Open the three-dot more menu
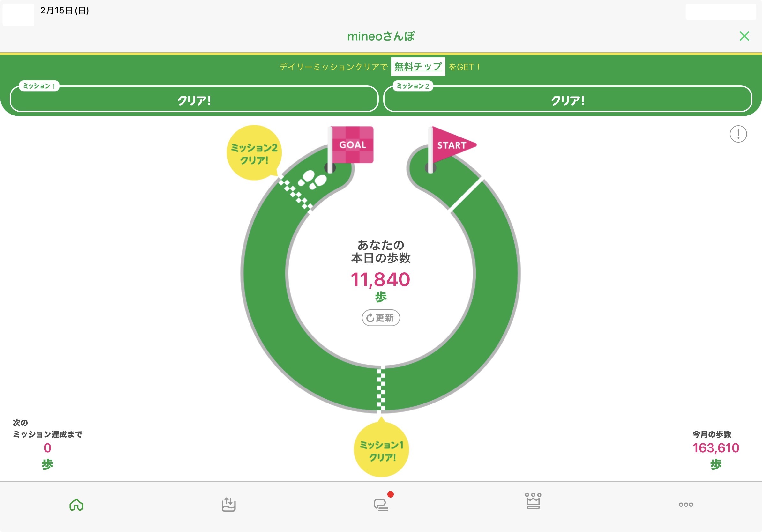Screen dimensions: 762x532 coord(686,505)
